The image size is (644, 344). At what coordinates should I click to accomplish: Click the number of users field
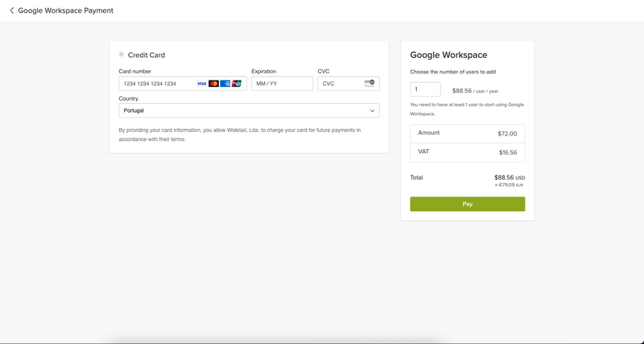click(426, 89)
